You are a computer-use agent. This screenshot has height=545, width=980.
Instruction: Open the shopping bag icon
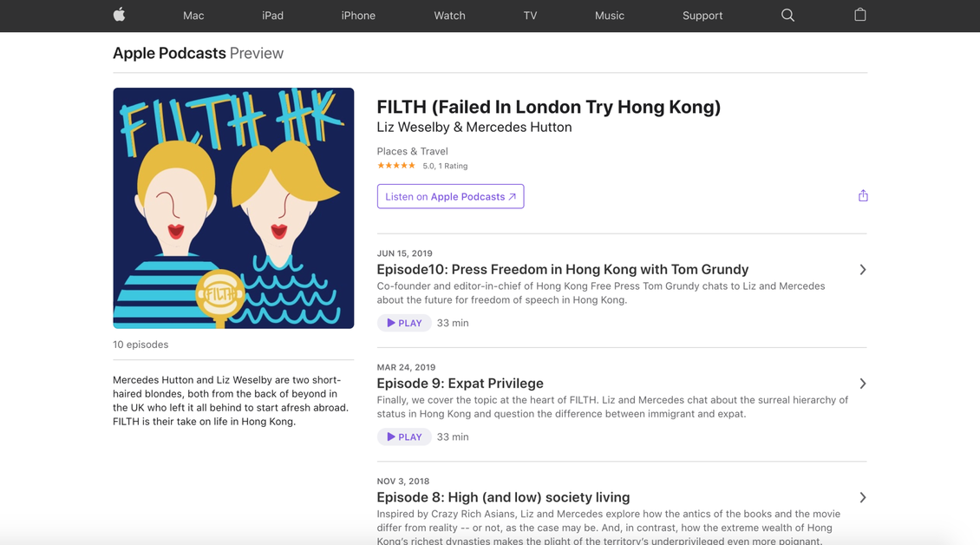click(860, 15)
